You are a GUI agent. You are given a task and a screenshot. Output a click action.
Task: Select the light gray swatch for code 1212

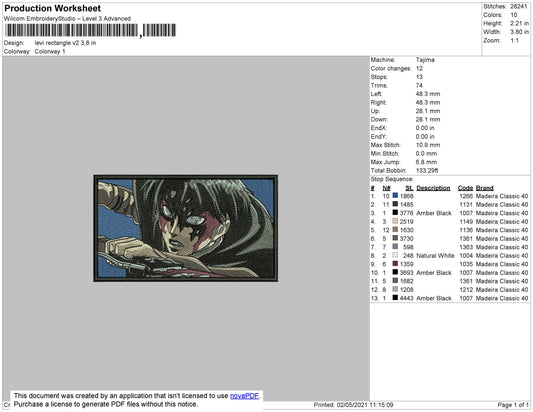point(395,289)
